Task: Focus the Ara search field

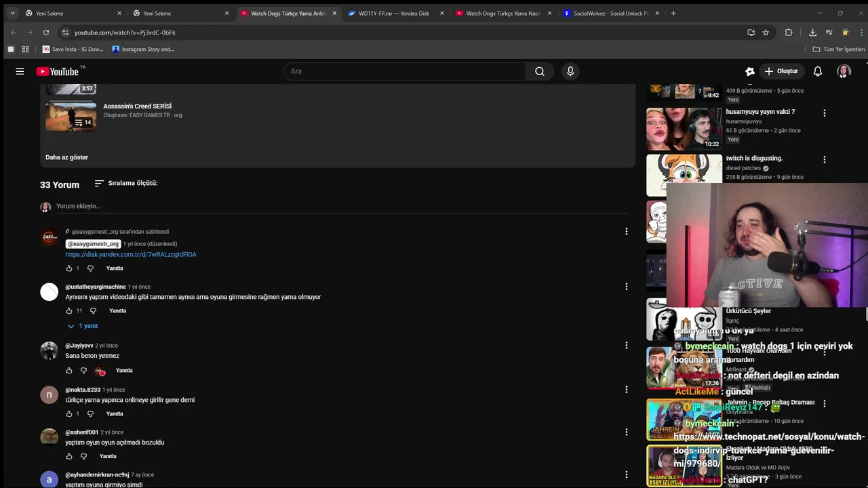Action: (x=404, y=71)
